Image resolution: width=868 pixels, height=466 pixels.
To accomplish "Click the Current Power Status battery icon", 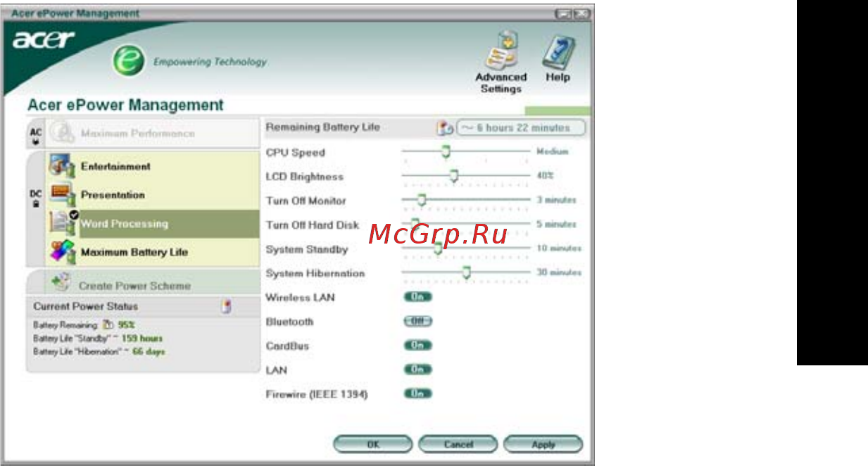I will tap(227, 306).
